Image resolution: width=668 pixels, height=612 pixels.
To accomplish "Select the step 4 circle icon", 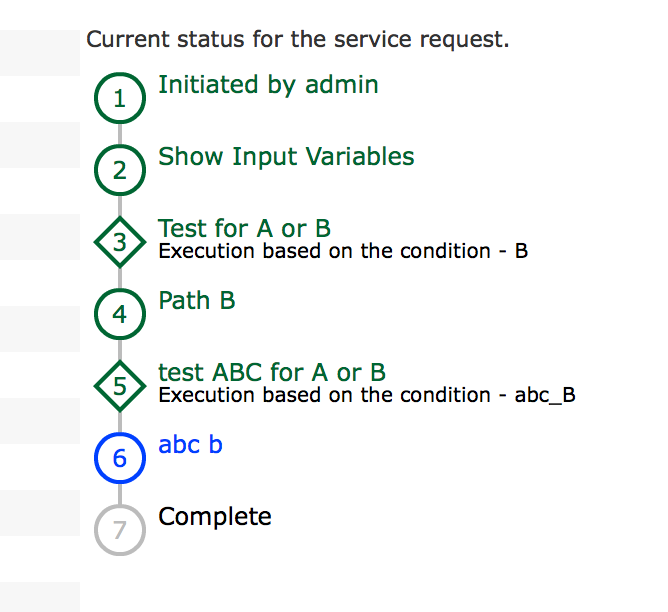I will pyautogui.click(x=120, y=314).
